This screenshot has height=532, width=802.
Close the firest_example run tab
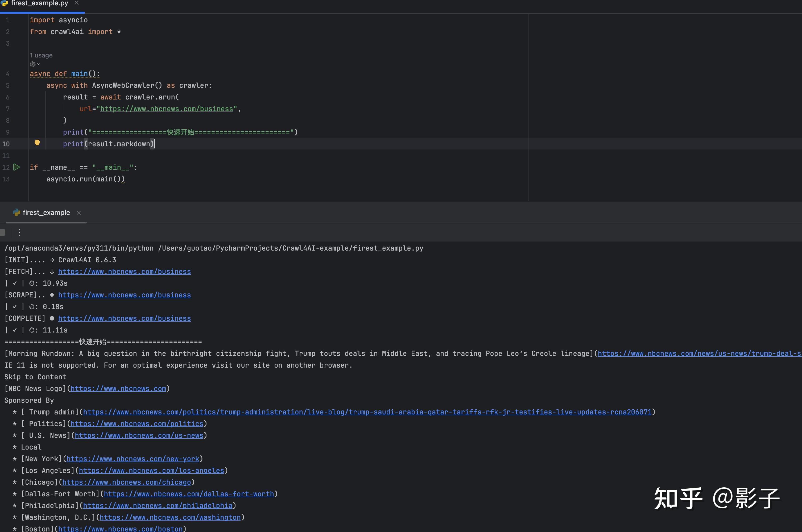coord(79,213)
